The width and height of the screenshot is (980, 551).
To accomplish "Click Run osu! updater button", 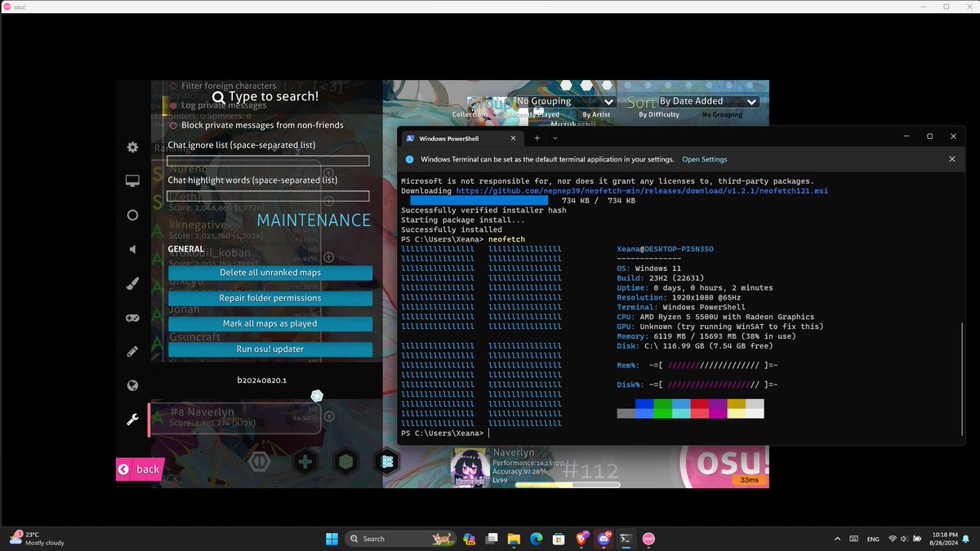I will [x=270, y=349].
